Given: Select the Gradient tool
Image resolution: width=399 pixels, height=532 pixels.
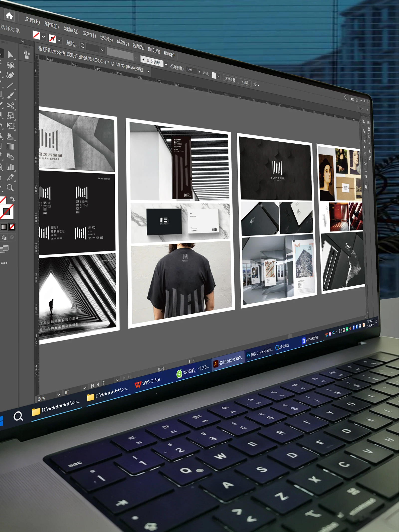Looking at the screenshot, I should pyautogui.click(x=10, y=146).
